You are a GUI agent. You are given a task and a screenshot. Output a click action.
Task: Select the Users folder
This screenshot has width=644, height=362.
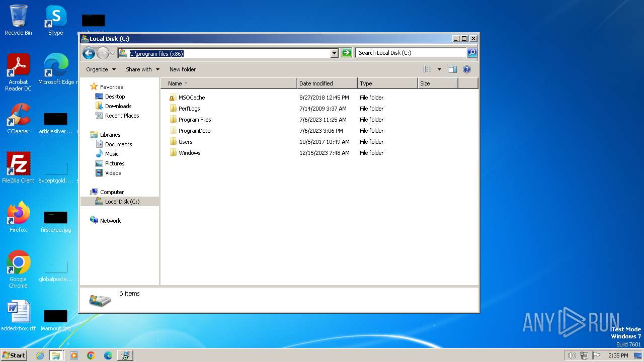tap(185, 142)
